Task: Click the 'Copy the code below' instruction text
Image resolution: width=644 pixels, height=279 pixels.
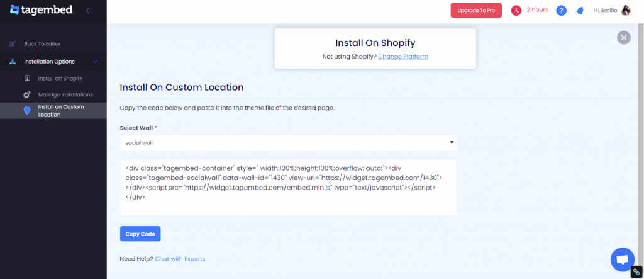Action: (227, 108)
